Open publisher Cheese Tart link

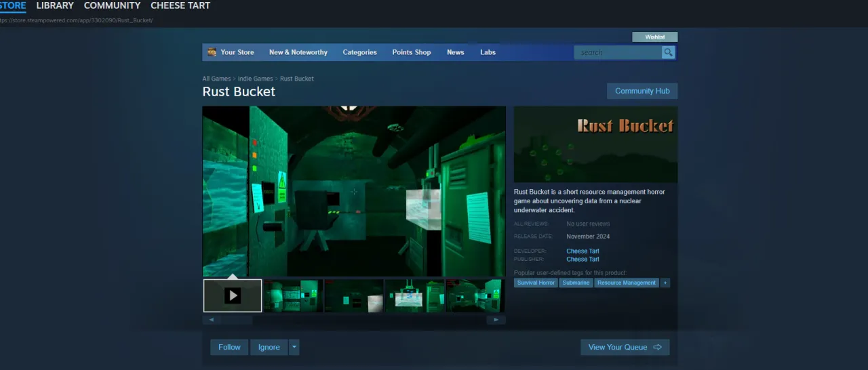[x=583, y=259]
